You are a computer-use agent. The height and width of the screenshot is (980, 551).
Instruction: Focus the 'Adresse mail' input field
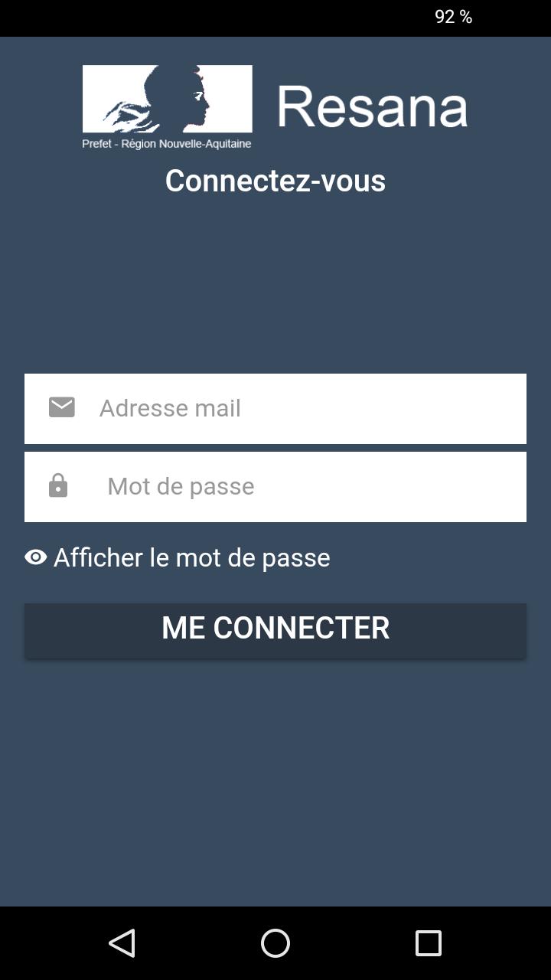coord(275,408)
